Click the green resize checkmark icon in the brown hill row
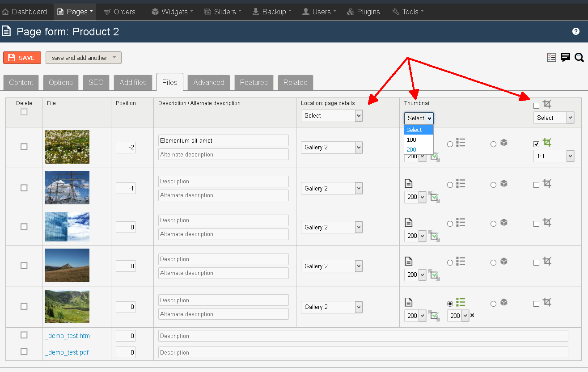The height and width of the screenshot is (372, 588). [x=434, y=275]
